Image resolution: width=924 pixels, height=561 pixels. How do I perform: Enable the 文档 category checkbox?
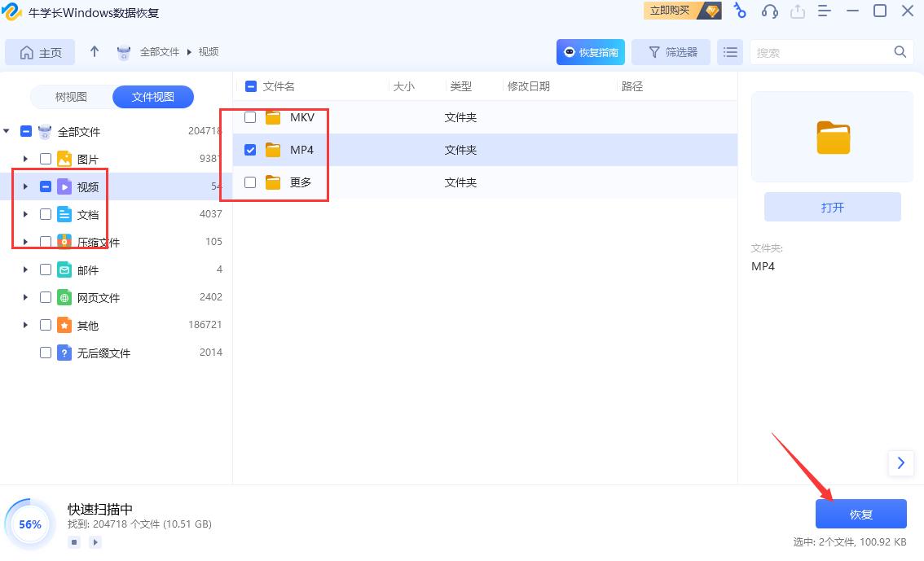click(x=46, y=213)
